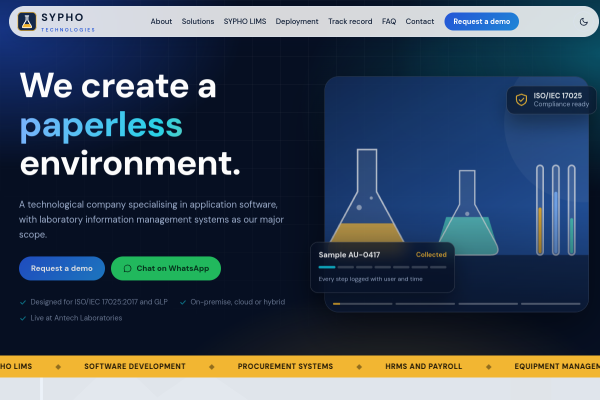Image resolution: width=600 pixels, height=400 pixels.
Task: Click the Collected status label
Action: [x=431, y=255]
